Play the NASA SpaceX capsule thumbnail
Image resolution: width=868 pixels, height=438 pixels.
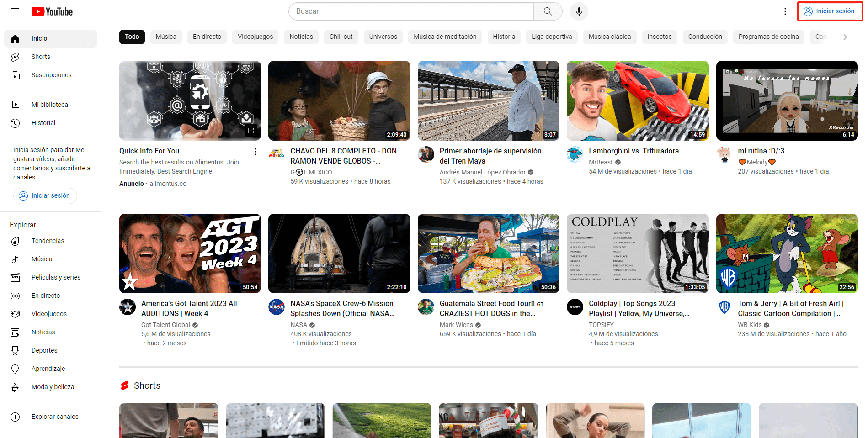(x=339, y=253)
